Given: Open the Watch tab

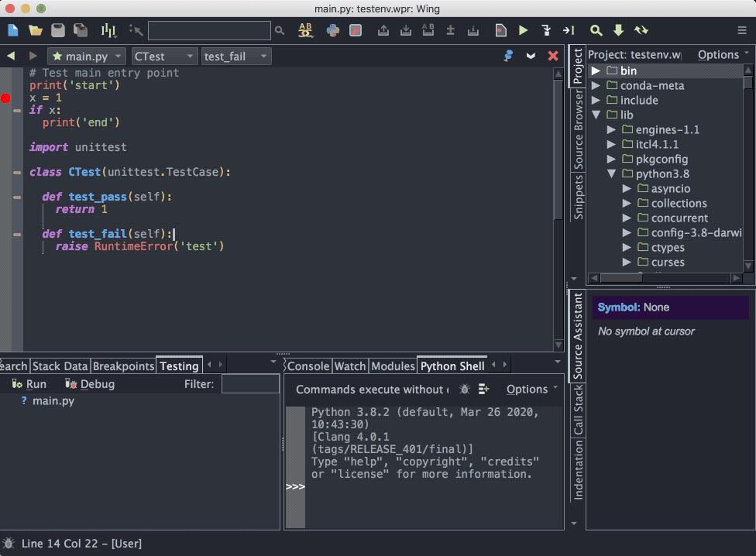Looking at the screenshot, I should coord(350,366).
